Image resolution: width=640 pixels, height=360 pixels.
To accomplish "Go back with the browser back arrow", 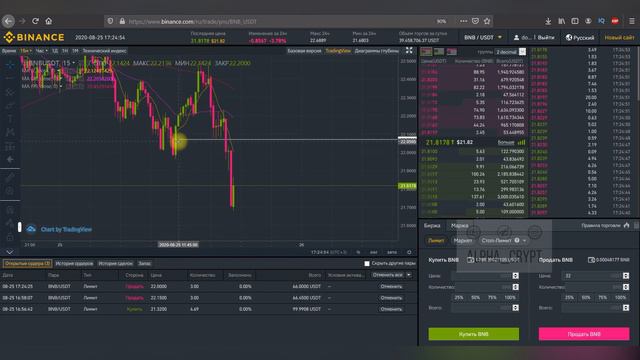I will pyautogui.click(x=8, y=21).
